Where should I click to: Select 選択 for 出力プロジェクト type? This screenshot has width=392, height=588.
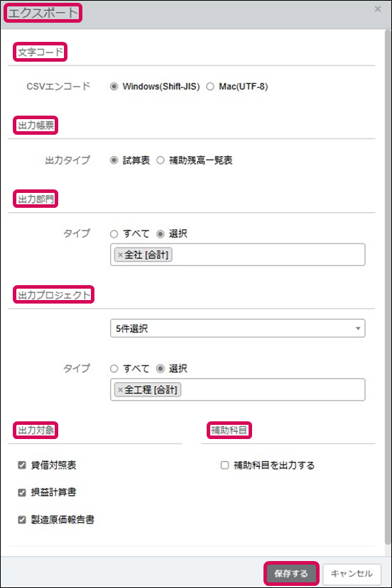(x=160, y=369)
